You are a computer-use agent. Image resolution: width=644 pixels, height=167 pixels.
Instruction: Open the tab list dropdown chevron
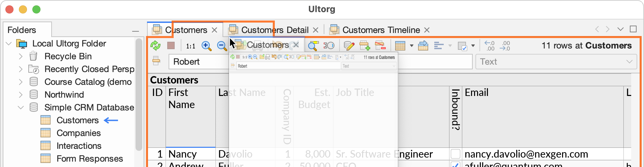(620, 29)
